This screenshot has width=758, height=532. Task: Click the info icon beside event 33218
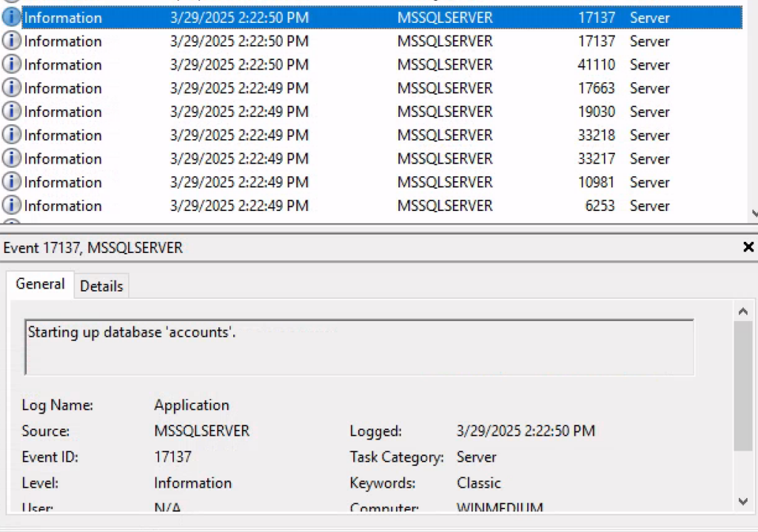coord(11,135)
